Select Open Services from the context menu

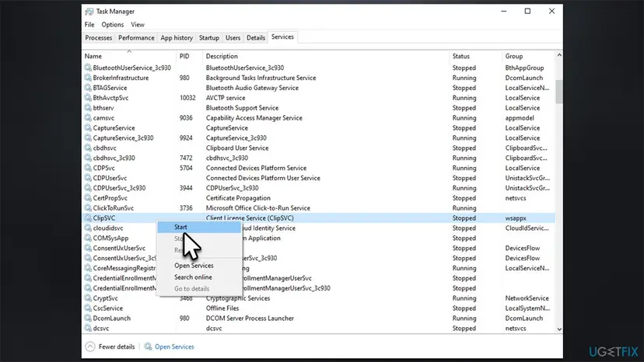click(199, 266)
